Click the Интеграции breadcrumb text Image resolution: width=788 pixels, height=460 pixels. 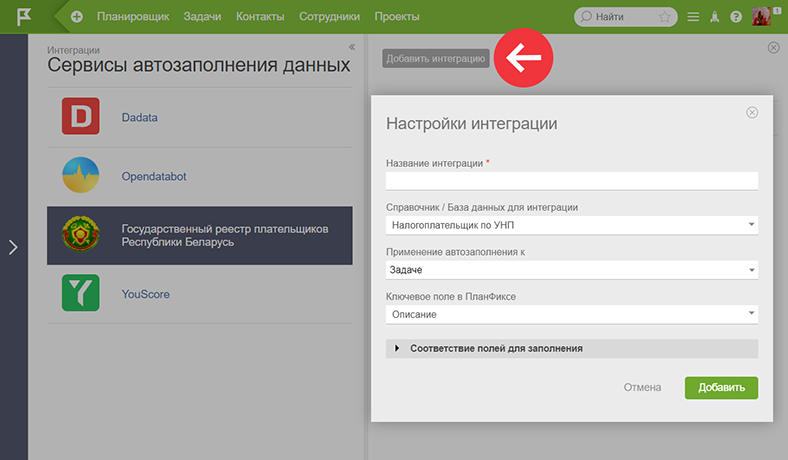[73, 50]
